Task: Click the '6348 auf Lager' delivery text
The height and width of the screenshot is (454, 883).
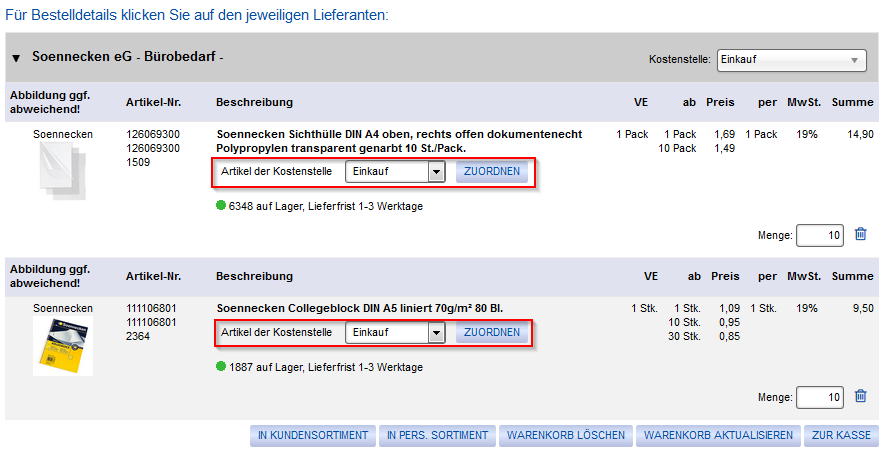Action: (x=325, y=206)
